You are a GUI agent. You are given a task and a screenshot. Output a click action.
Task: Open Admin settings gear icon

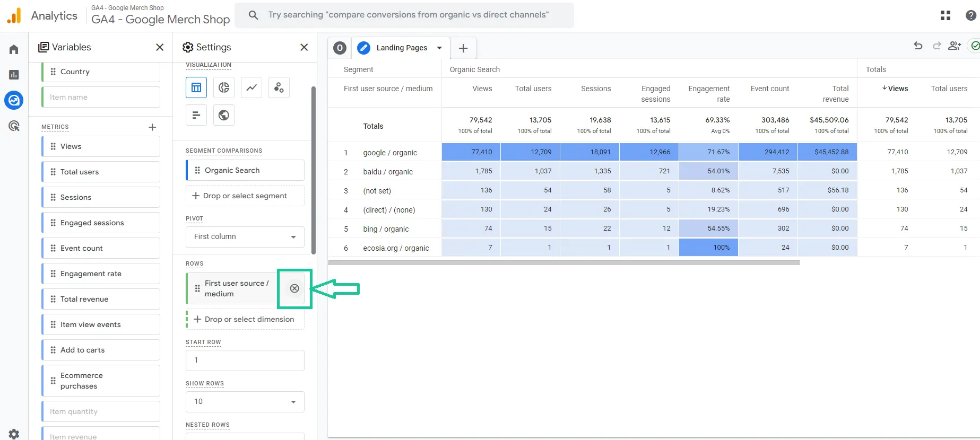(14, 434)
